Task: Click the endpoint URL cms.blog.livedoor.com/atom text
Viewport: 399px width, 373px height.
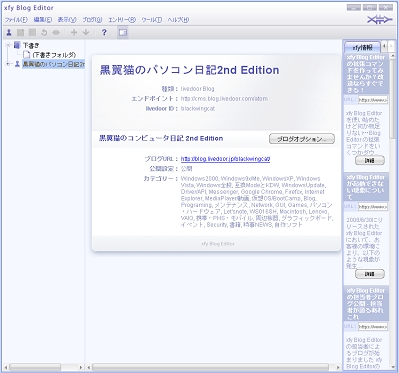Action: [224, 99]
